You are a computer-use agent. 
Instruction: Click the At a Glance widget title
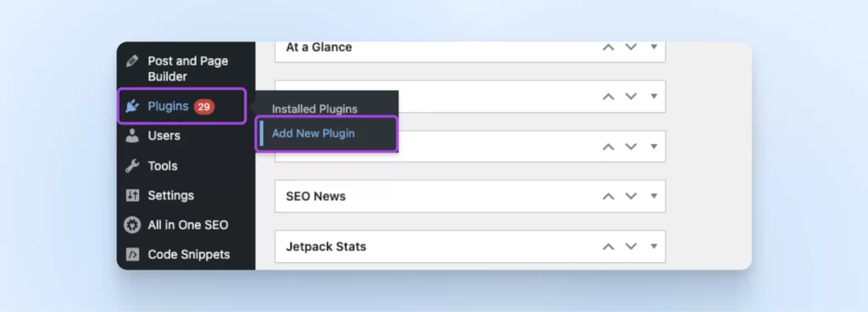tap(319, 47)
